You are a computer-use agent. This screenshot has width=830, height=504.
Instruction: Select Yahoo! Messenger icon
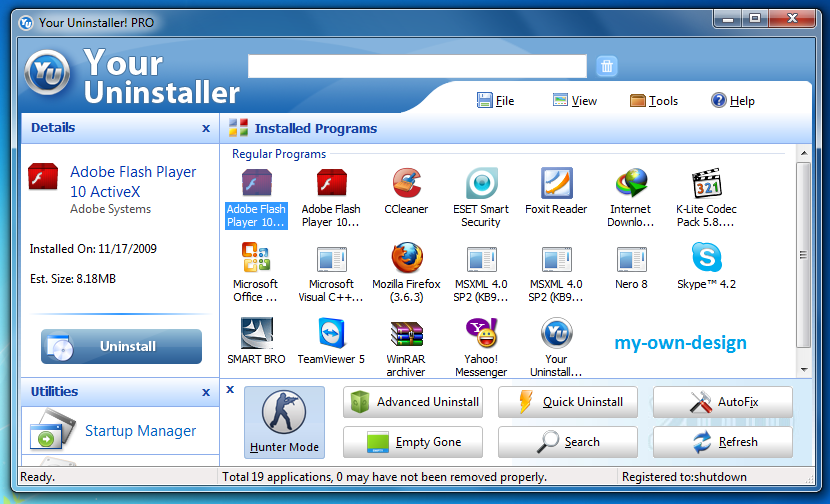pos(481,332)
